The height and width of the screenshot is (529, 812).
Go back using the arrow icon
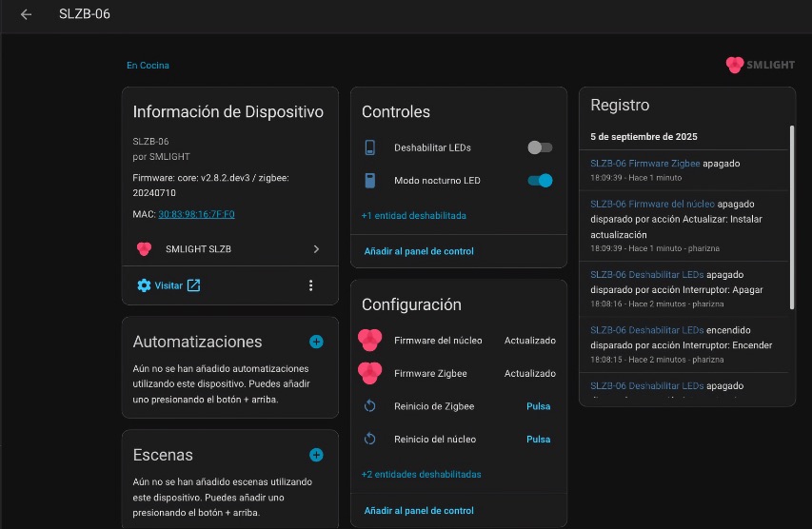(26, 14)
